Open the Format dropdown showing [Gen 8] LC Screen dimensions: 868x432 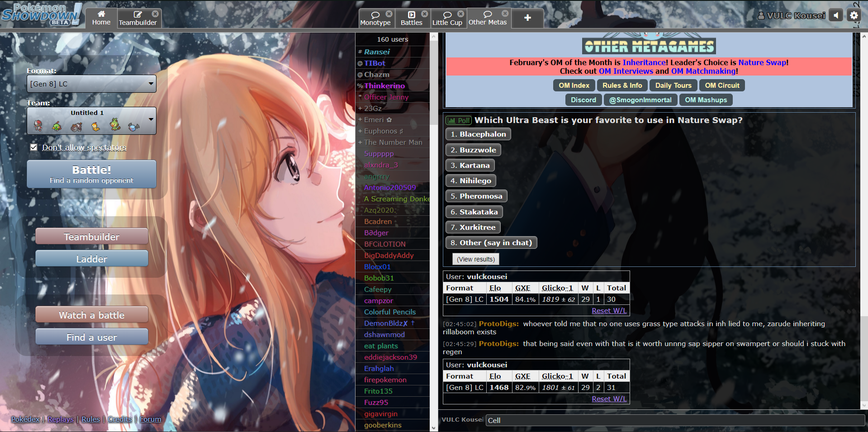(x=91, y=84)
